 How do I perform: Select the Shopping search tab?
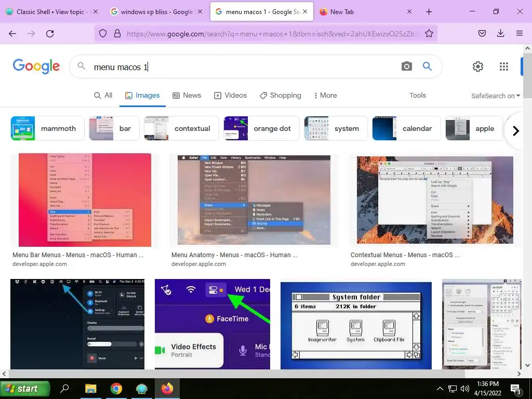pyautogui.click(x=281, y=96)
